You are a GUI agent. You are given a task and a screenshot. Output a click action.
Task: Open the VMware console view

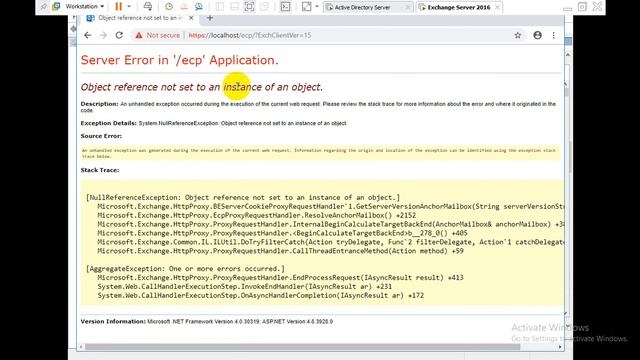pyautogui.click(x=285, y=7)
